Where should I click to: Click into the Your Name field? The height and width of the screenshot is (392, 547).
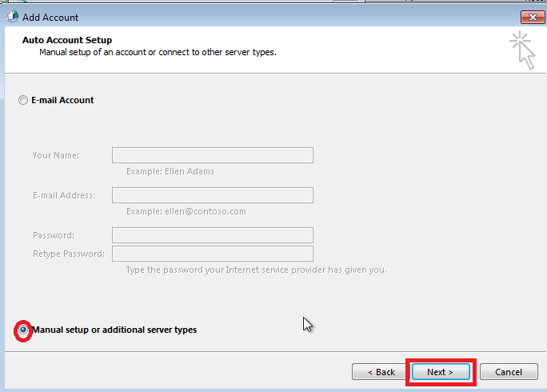[213, 155]
